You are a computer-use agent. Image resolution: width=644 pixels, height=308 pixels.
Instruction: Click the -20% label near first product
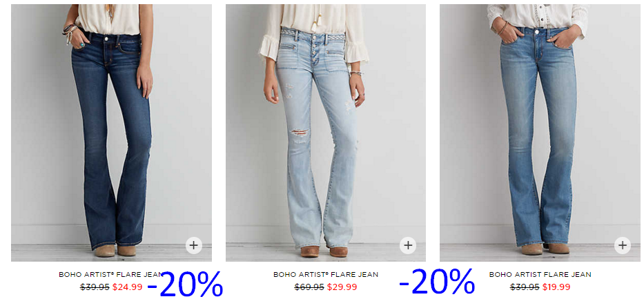pos(185,283)
